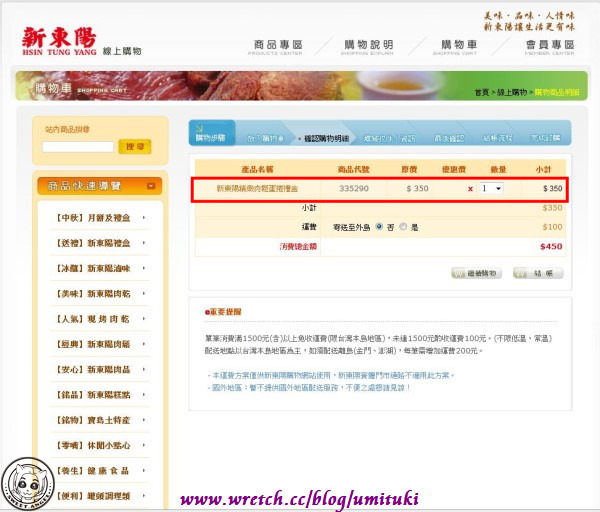The height and width of the screenshot is (512, 600).
Task: Expand arrow beside 【美味】新東陽肉乾
Action: [144, 294]
